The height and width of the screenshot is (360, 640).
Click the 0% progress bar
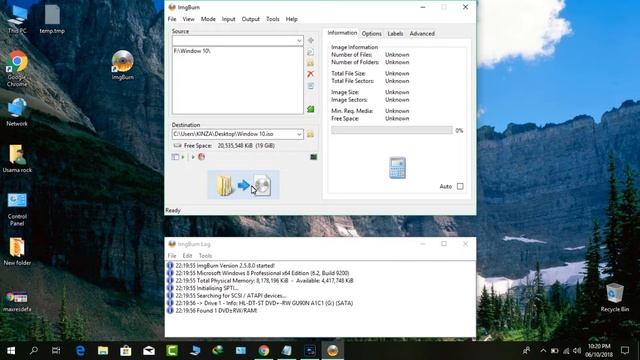[391, 130]
